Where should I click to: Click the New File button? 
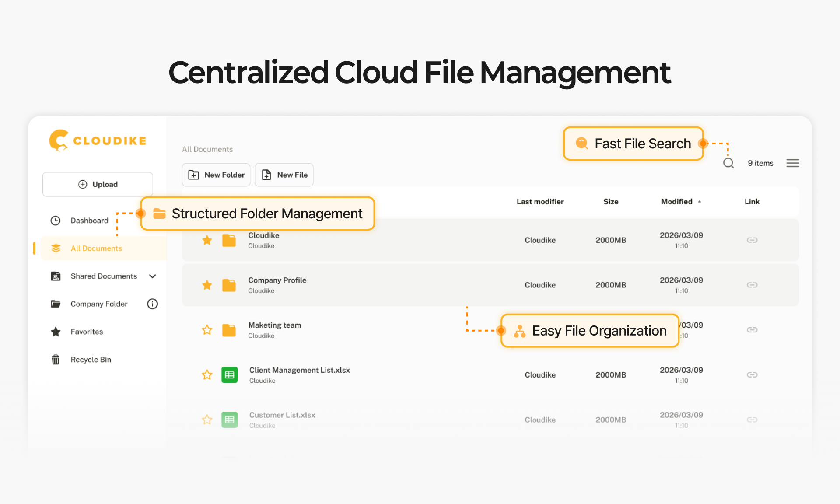(284, 175)
